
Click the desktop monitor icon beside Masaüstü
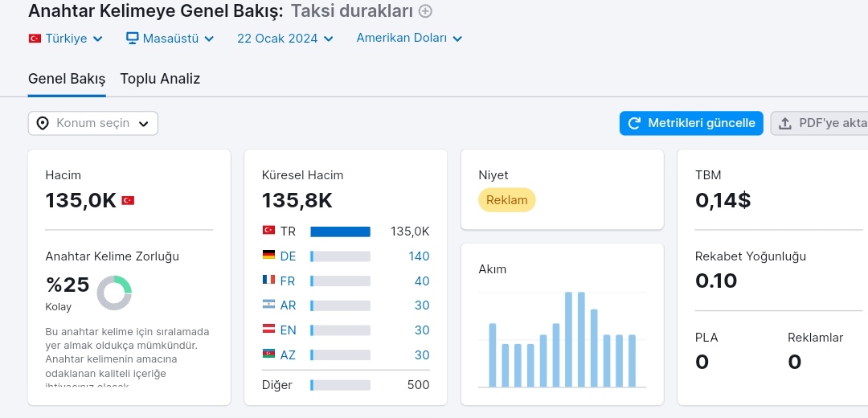point(132,39)
